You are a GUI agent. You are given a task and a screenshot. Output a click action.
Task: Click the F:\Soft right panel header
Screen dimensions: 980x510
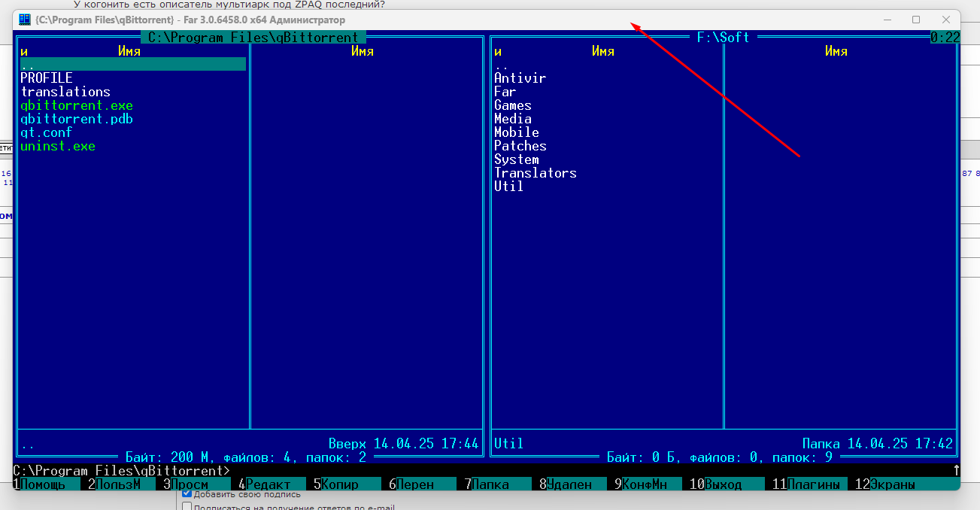point(723,38)
